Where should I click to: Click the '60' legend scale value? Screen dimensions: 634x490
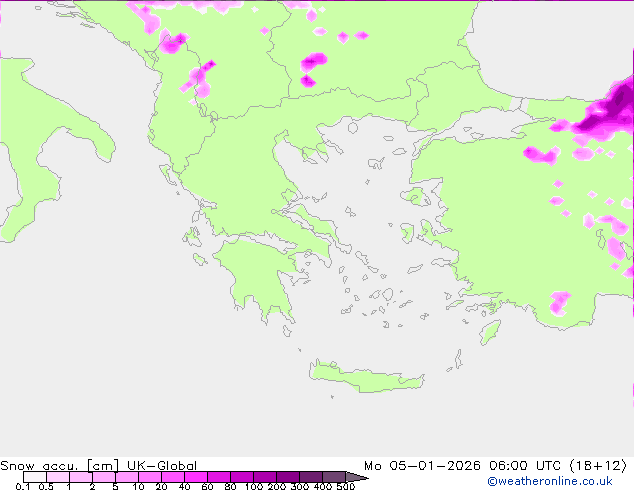tap(207, 486)
